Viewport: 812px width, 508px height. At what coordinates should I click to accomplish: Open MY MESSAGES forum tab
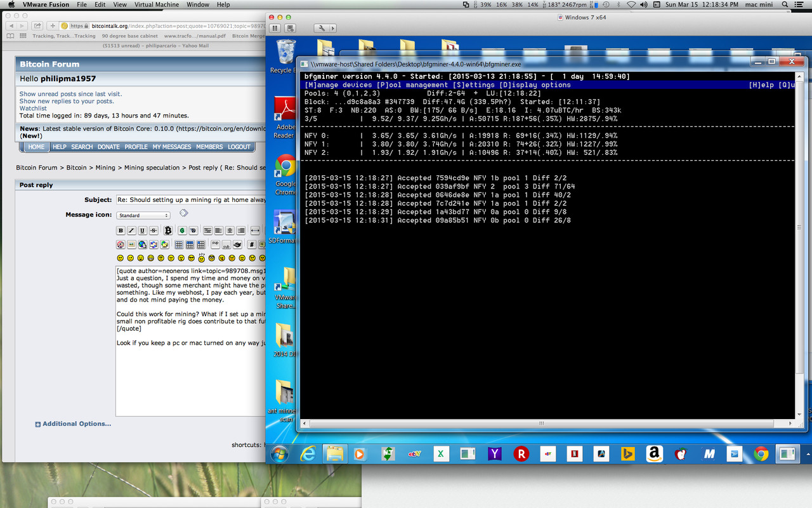click(171, 147)
